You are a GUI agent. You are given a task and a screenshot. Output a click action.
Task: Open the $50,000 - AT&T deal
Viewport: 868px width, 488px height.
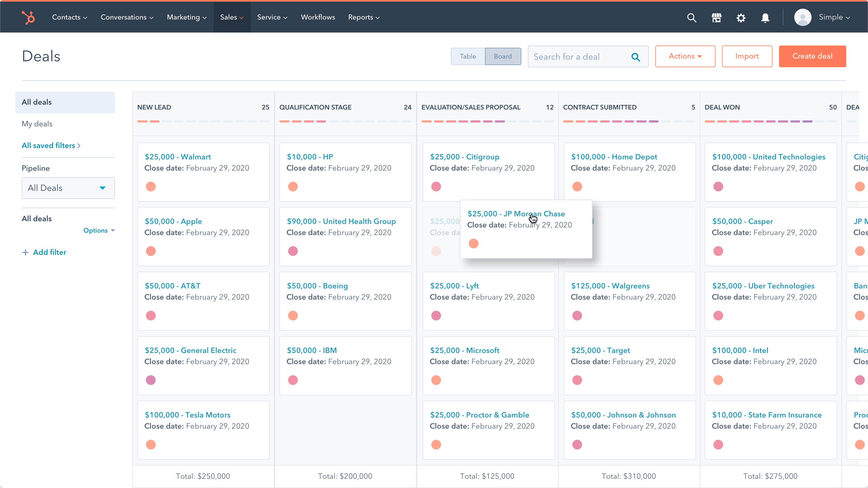pos(173,286)
